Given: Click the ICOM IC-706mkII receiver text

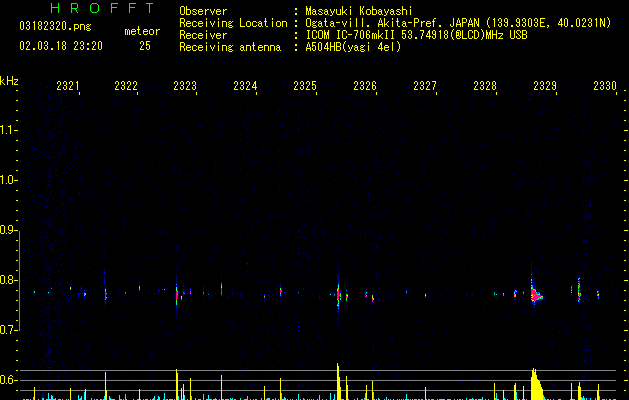Looking at the screenshot, I should pos(416,35).
